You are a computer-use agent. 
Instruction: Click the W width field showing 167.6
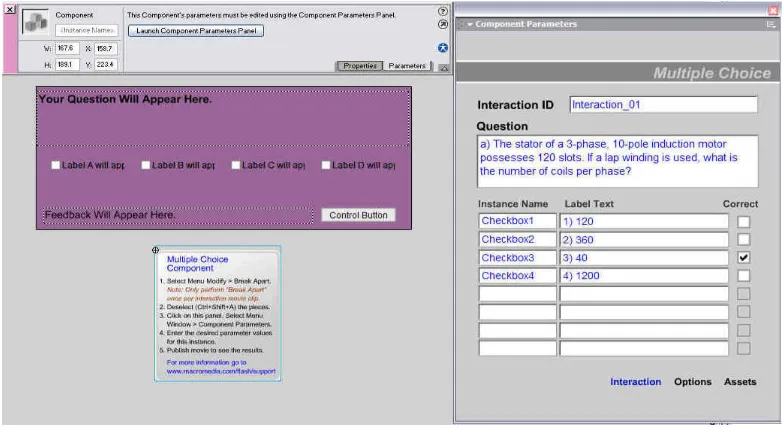click(x=67, y=48)
